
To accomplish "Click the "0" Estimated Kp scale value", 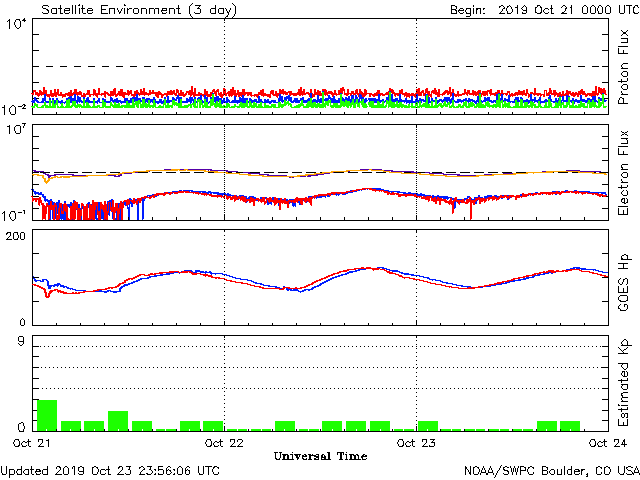I will tap(21, 427).
